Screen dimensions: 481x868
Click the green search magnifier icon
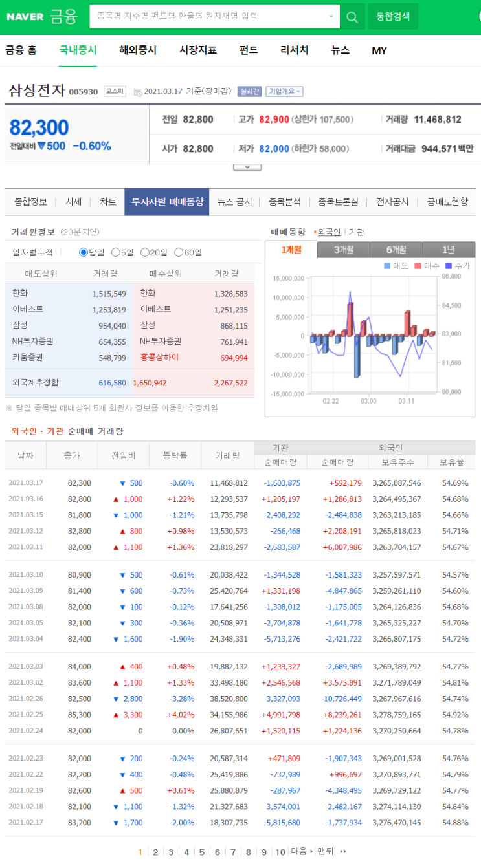[x=352, y=17]
